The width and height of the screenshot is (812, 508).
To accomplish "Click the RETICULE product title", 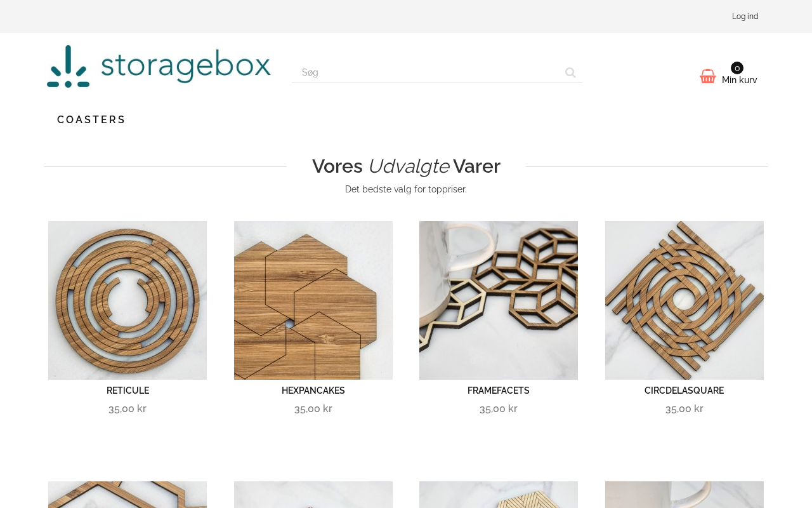I will click(x=128, y=391).
